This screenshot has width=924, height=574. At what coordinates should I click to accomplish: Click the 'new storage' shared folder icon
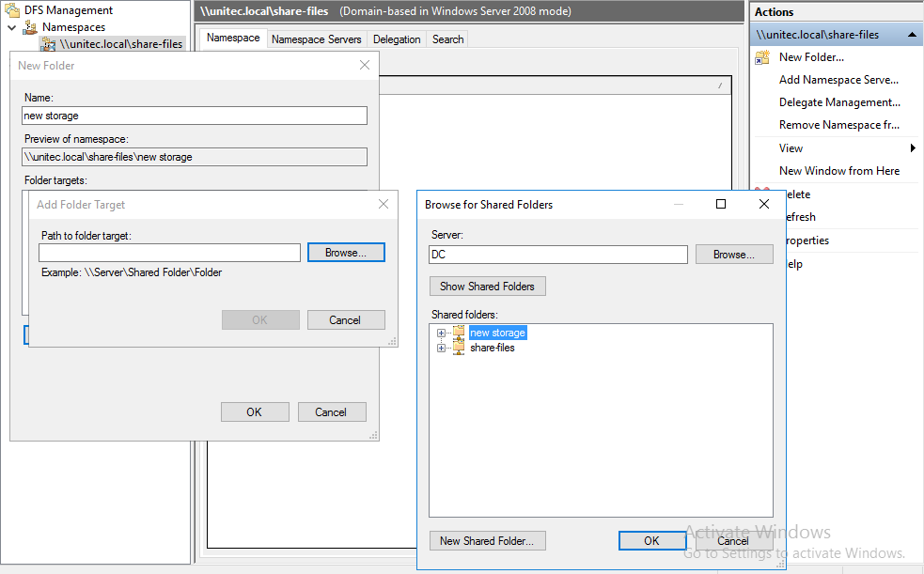(459, 333)
